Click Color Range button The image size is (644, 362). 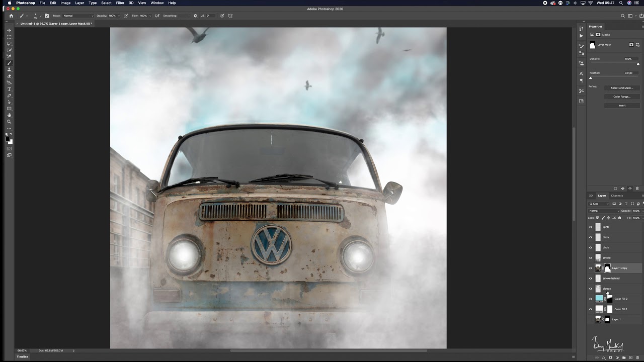click(x=622, y=97)
